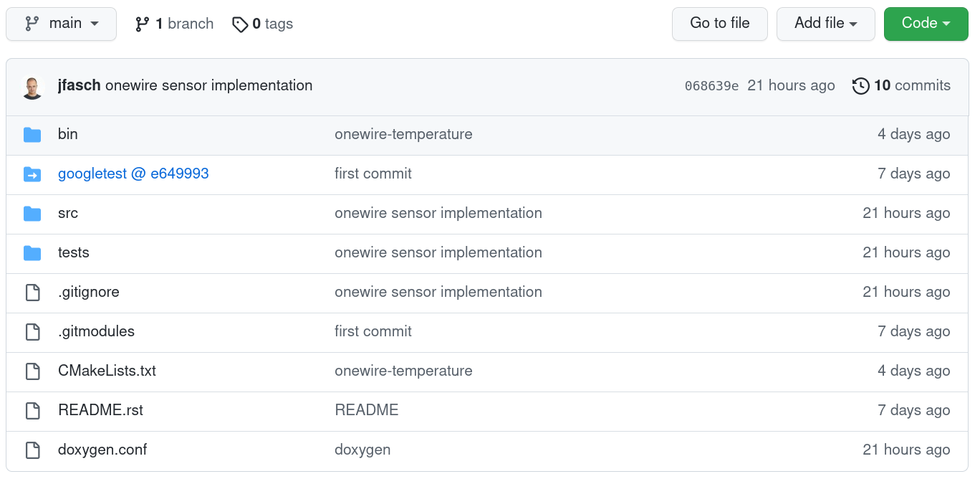
Task: Click the branch icon next to 1 branch
Action: (143, 24)
